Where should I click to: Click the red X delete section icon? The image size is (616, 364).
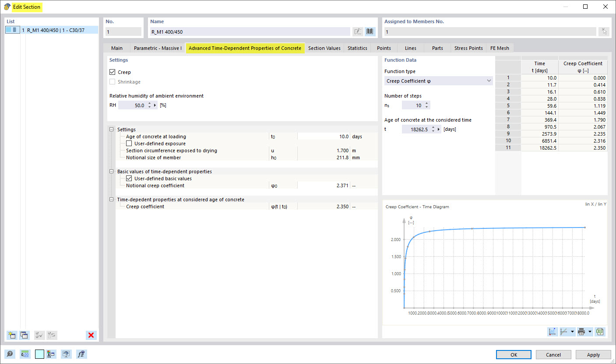[91, 335]
